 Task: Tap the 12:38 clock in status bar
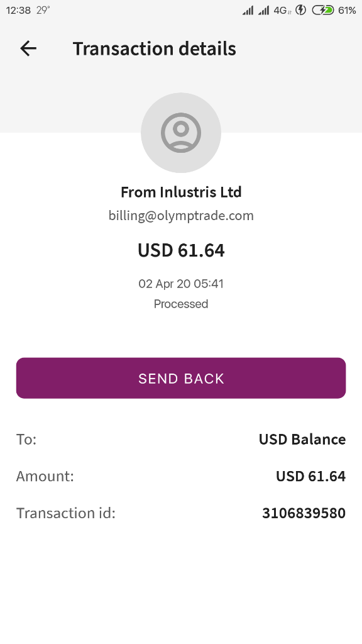[x=18, y=11]
